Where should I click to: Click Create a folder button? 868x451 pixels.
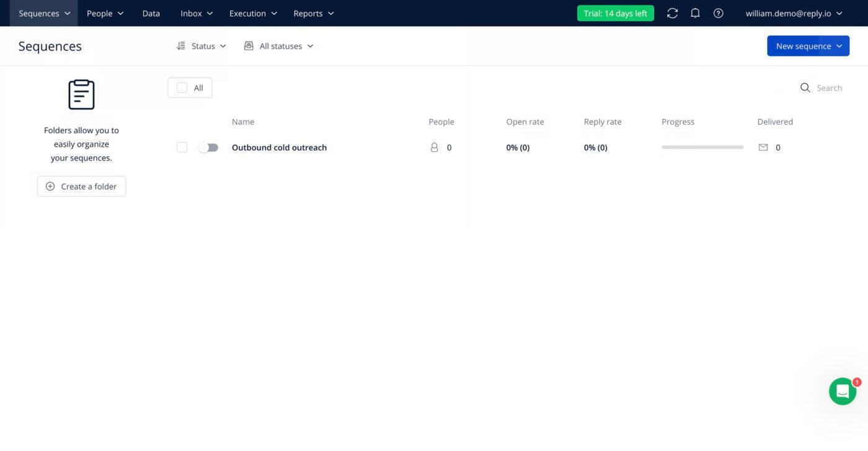point(81,186)
